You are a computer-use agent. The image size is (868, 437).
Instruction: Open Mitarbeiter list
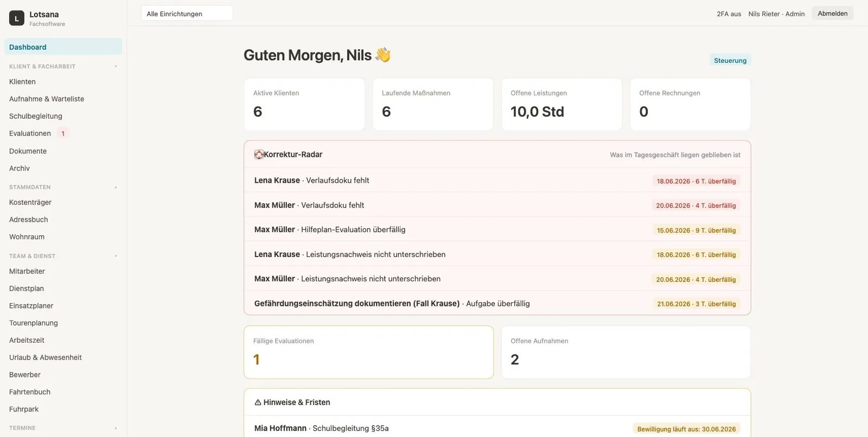click(x=63, y=271)
